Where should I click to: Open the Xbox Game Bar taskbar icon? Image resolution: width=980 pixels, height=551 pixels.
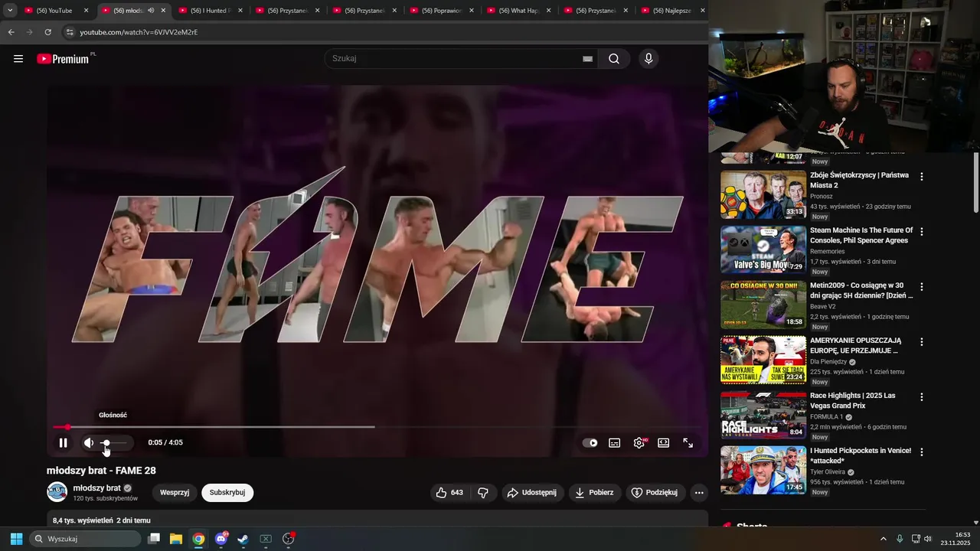pyautogui.click(x=266, y=539)
